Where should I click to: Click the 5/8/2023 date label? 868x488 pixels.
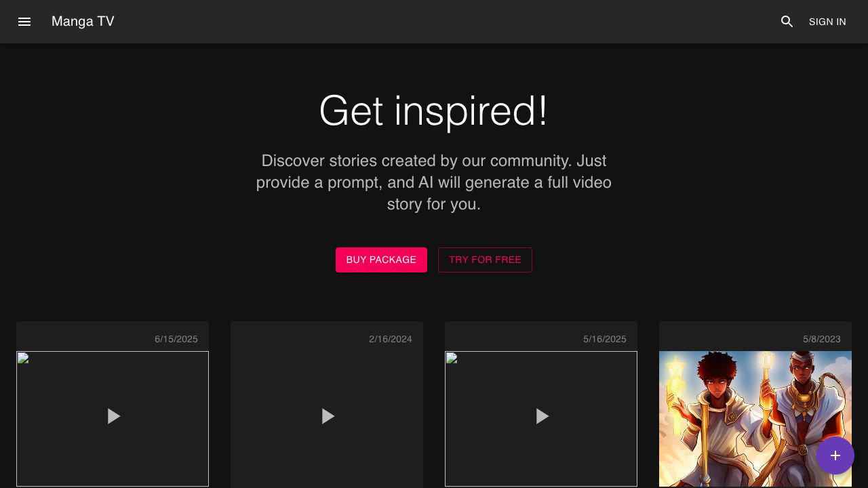click(x=821, y=339)
